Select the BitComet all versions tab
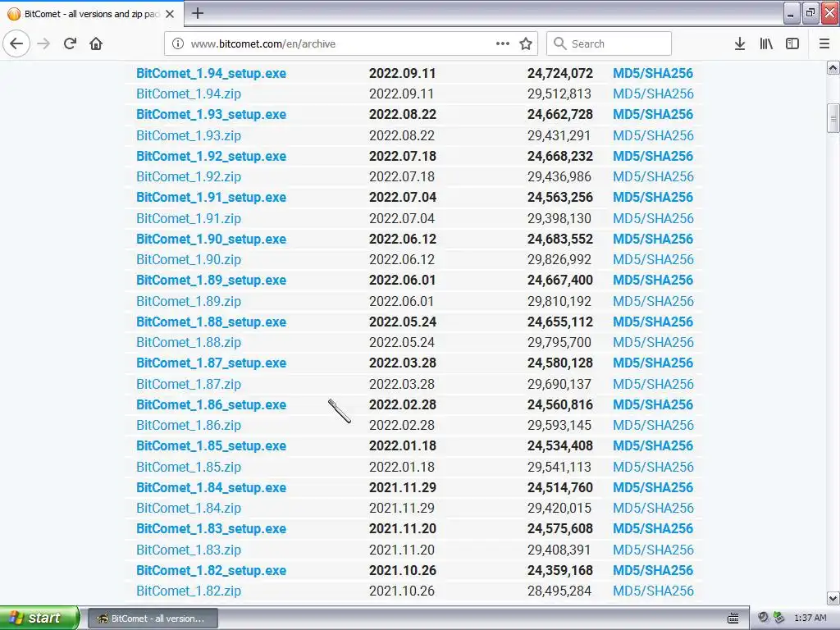This screenshot has width=840, height=630. tap(92, 14)
